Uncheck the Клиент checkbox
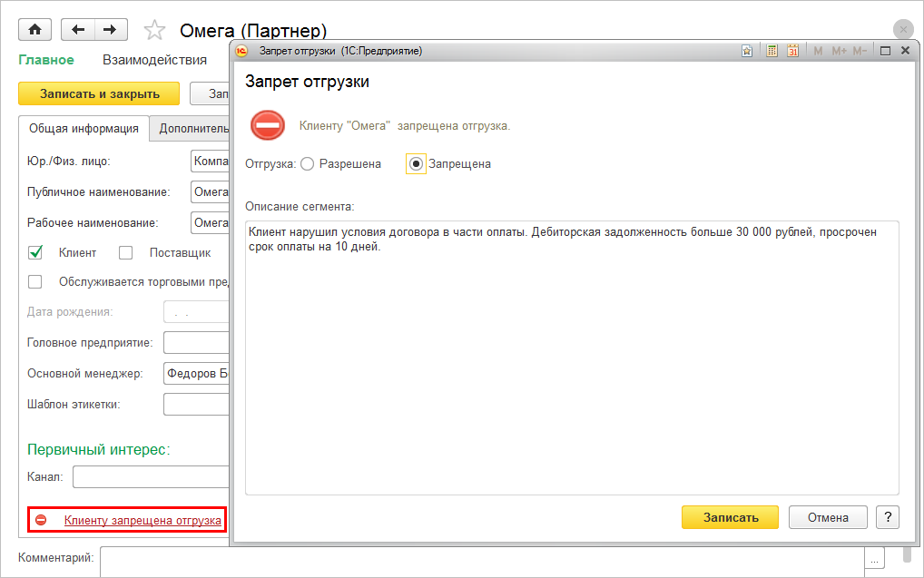The image size is (924, 578). tap(36, 253)
